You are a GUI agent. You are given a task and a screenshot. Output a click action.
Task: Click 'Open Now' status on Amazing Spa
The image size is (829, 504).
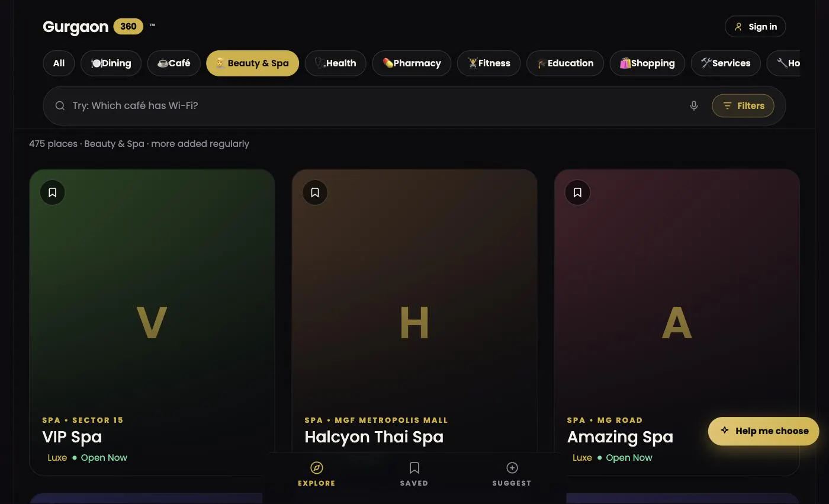point(629,458)
